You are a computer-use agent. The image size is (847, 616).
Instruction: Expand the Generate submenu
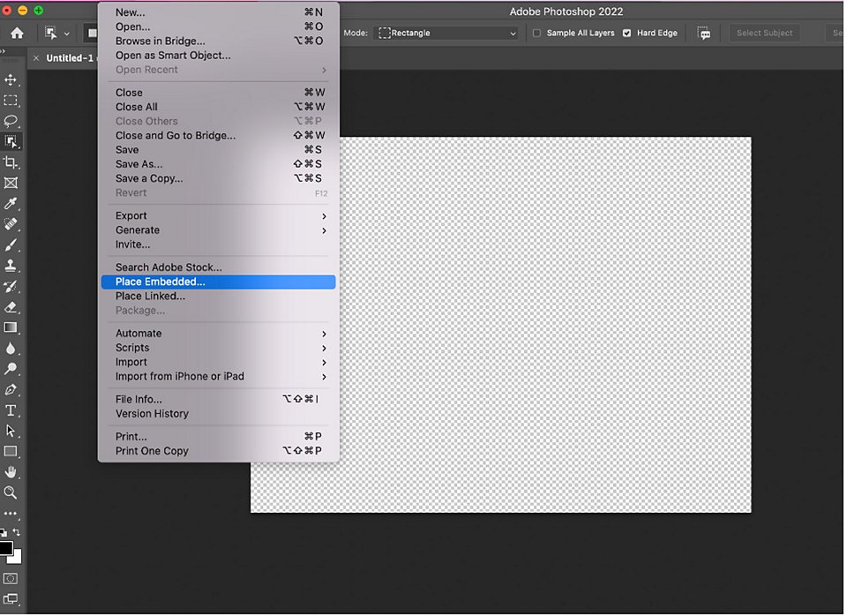[x=220, y=230]
